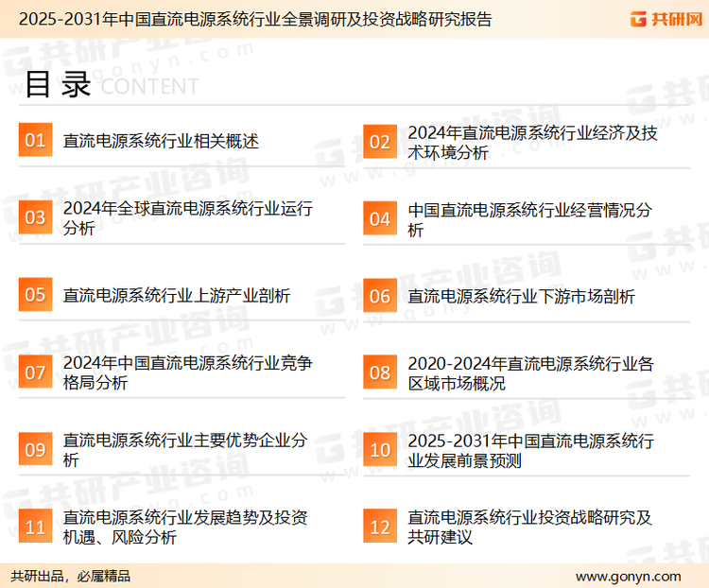Open chapter 2024年中国直流电源系统行业竞争格局分析
The height and width of the screenshot is (588, 709).
[x=188, y=372]
